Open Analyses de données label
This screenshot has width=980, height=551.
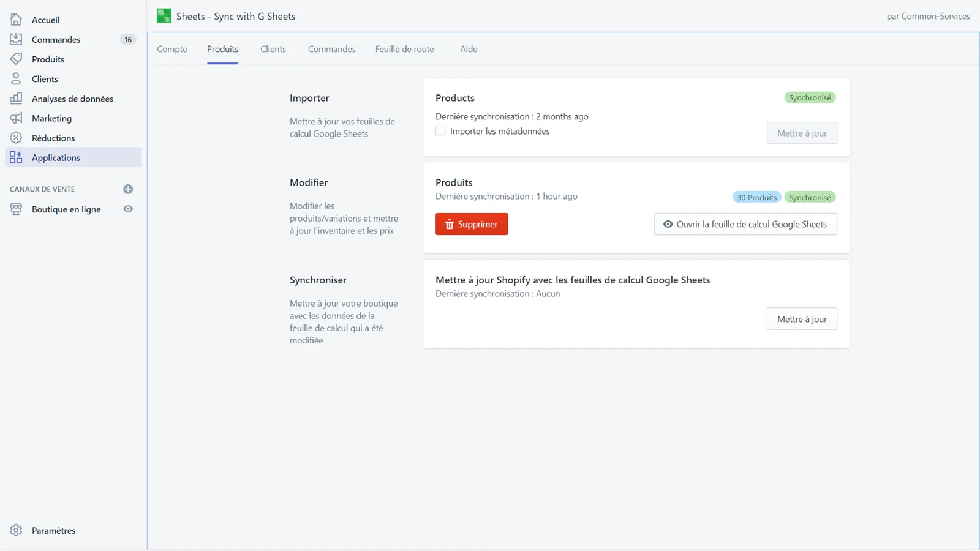click(73, 99)
